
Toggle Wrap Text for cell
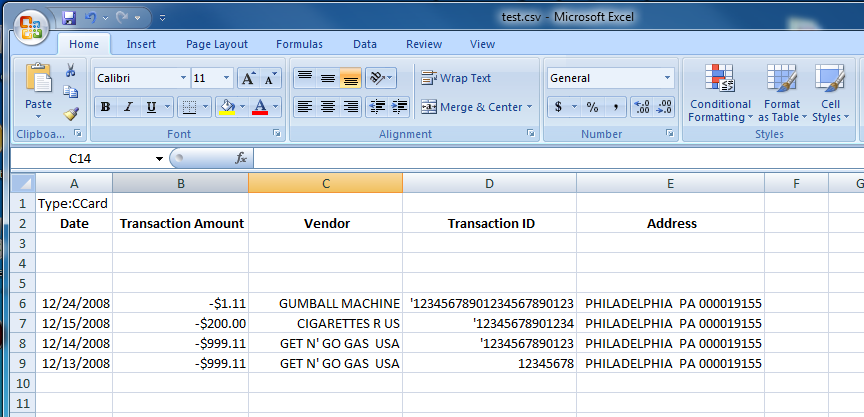(457, 78)
